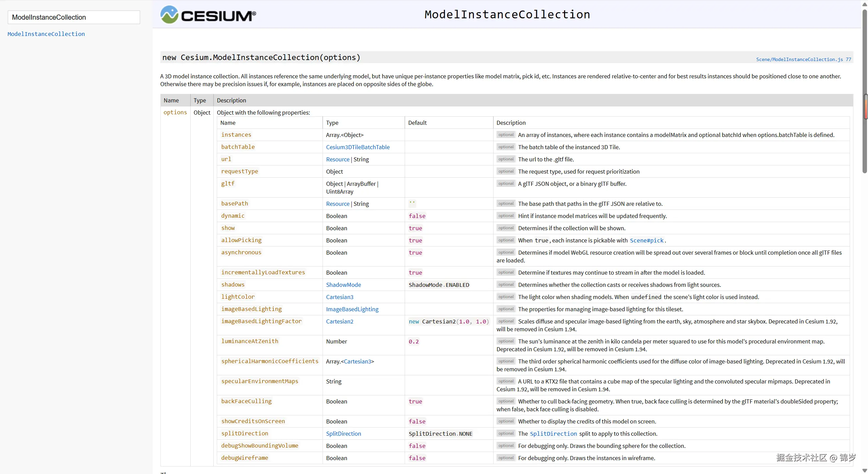
Task: Open Cesium3DTileBatchTable type link
Action: pos(358,147)
